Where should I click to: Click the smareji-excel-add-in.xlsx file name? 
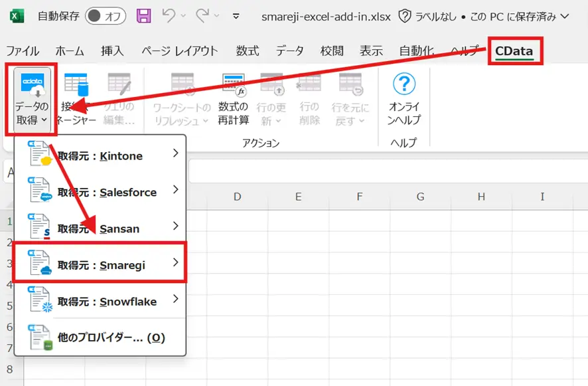point(326,17)
